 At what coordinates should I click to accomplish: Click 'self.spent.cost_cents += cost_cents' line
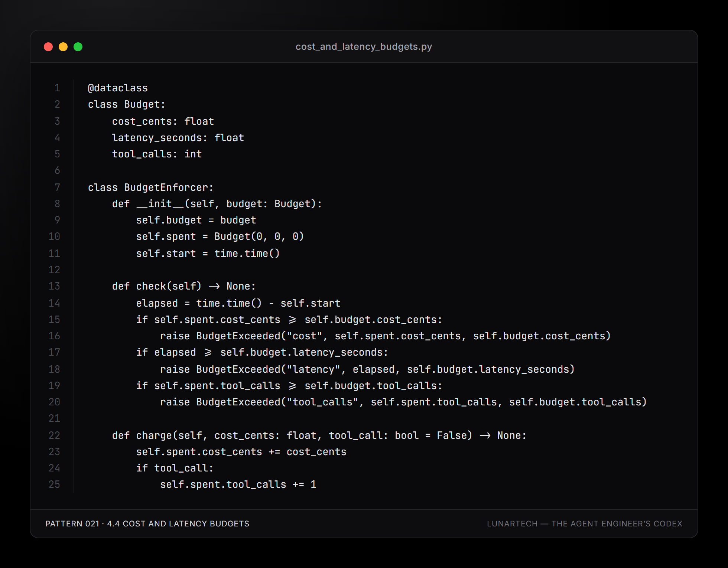point(241,452)
